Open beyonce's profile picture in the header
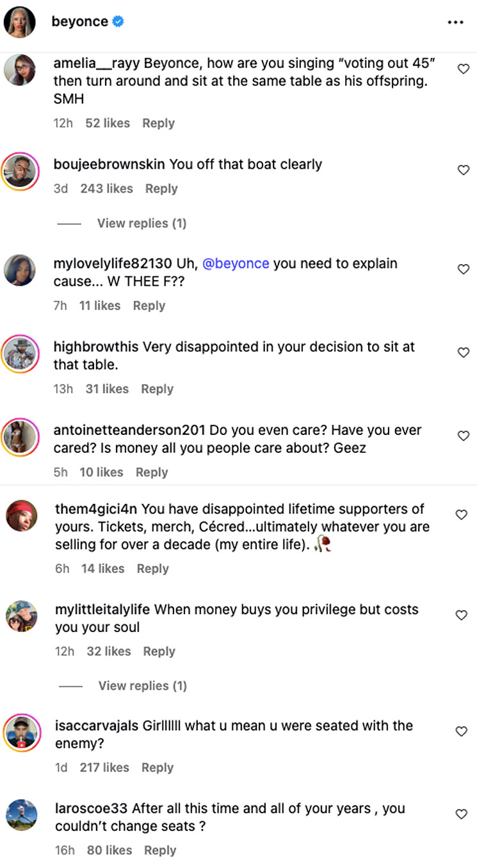The height and width of the screenshot is (868, 477). 19,22
